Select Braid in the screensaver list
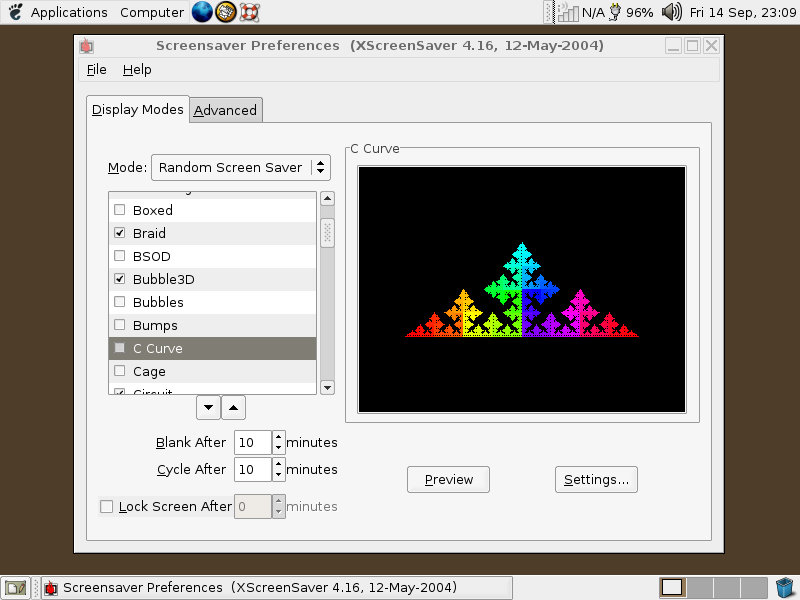 [x=213, y=233]
